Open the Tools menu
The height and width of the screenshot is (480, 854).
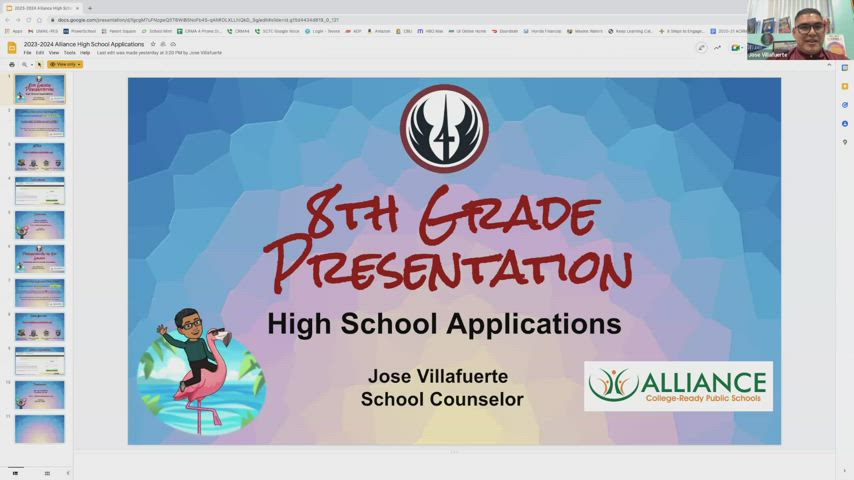pos(69,53)
